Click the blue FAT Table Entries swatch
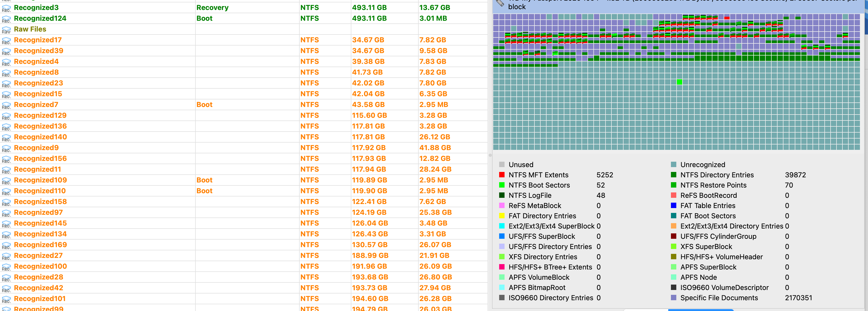This screenshot has width=868, height=311. (674, 205)
